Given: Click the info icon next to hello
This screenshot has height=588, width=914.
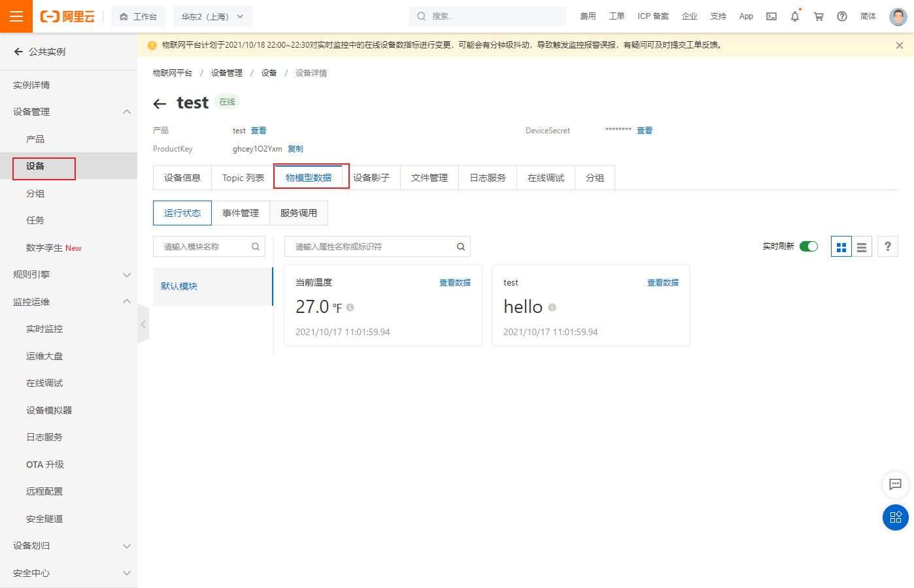Looking at the screenshot, I should [552, 307].
